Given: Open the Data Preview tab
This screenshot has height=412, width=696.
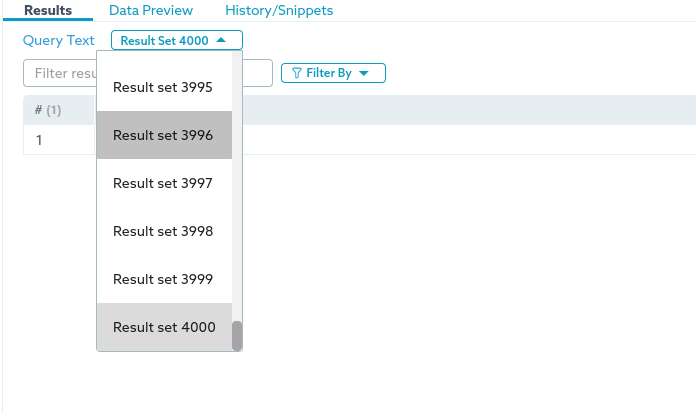Looking at the screenshot, I should 151,10.
